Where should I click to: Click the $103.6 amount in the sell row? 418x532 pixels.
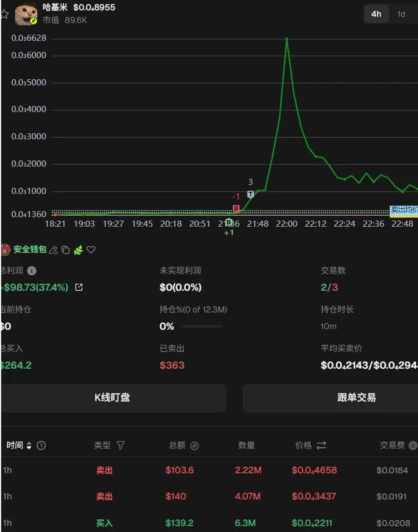[180, 470]
